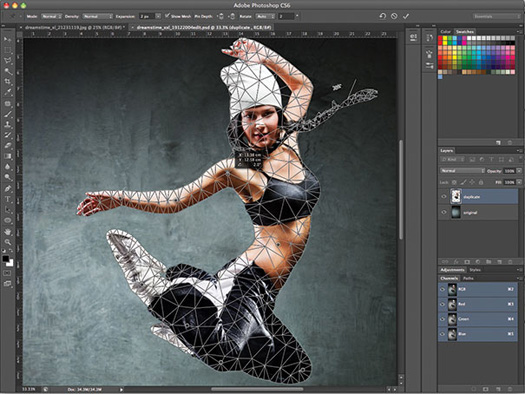The image size is (525, 394).
Task: Select the Red channel row
Action: (x=478, y=304)
